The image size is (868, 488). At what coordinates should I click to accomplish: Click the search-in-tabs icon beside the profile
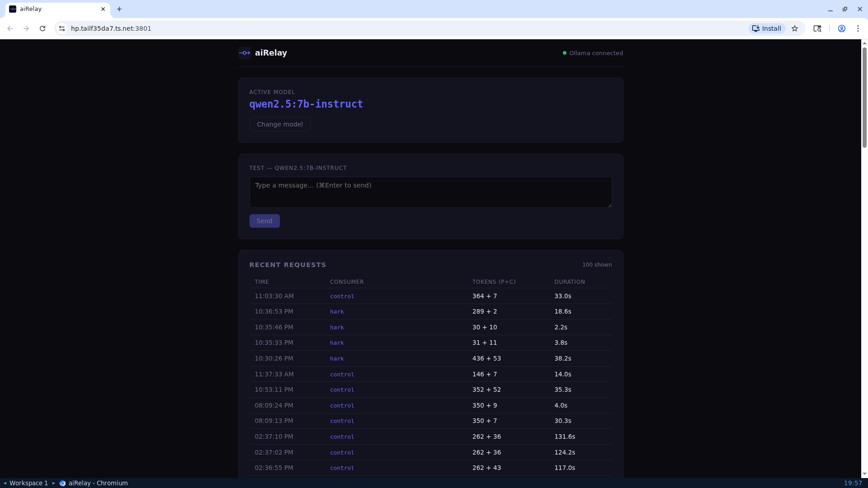pos(817,28)
